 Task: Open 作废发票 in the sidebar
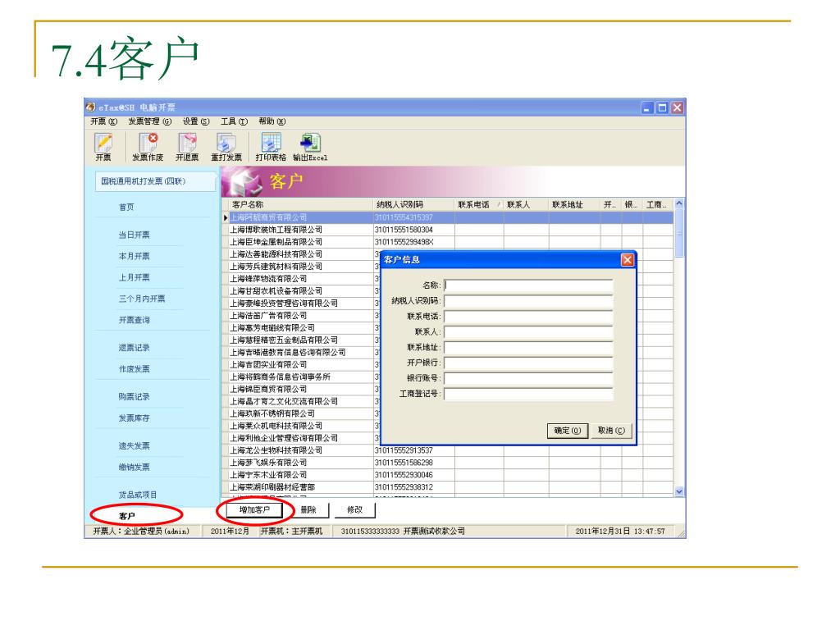click(134, 369)
